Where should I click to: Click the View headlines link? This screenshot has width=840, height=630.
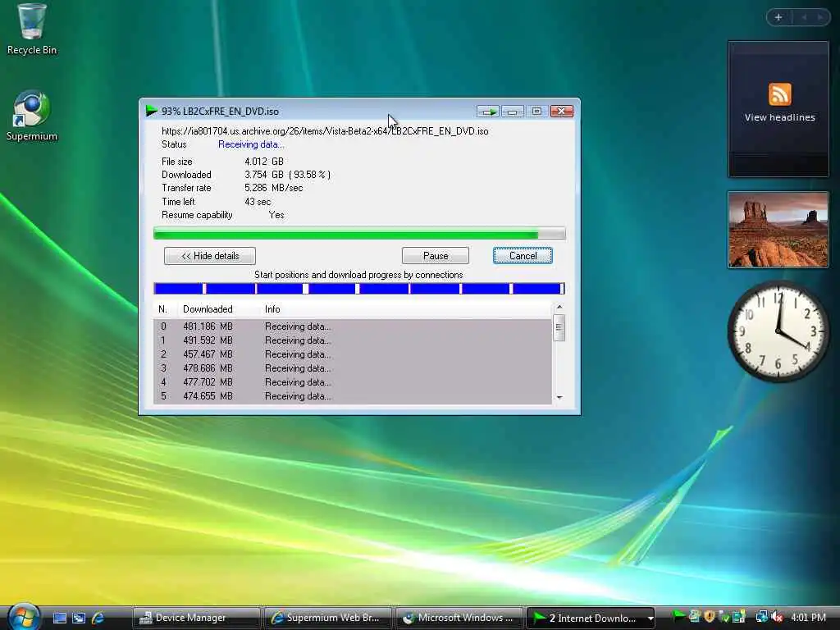(779, 117)
